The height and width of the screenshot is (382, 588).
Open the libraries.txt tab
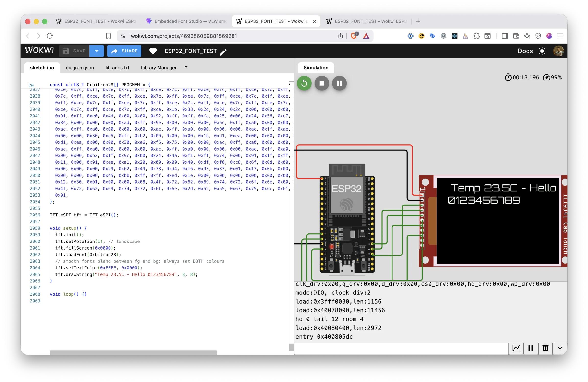point(117,67)
